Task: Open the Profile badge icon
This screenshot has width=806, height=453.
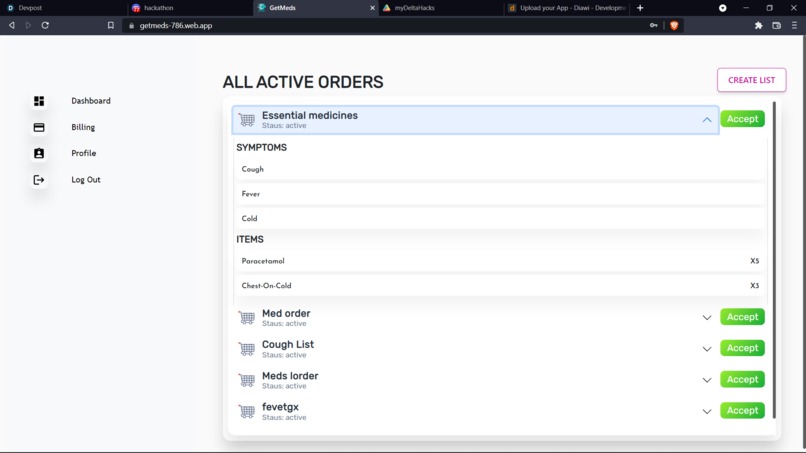Action: 39,153
